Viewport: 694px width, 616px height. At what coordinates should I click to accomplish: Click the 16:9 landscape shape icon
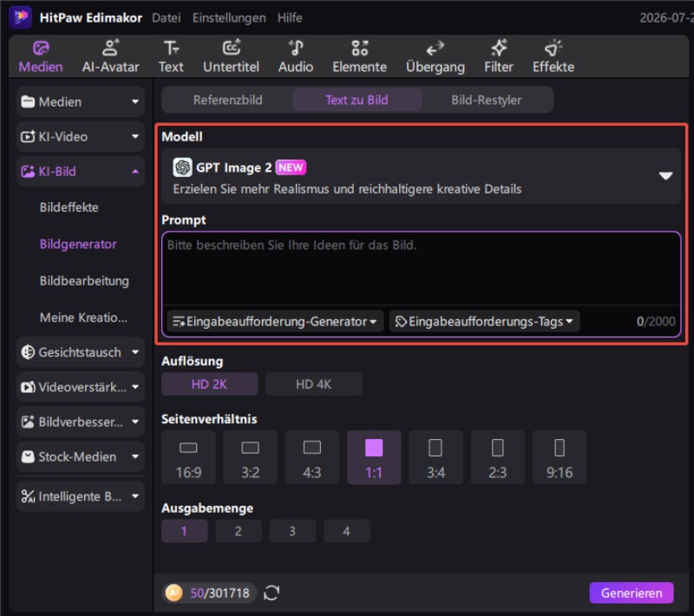(x=188, y=448)
